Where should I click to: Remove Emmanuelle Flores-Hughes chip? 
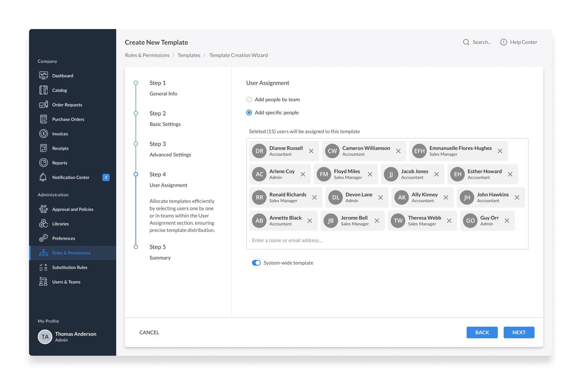500,151
